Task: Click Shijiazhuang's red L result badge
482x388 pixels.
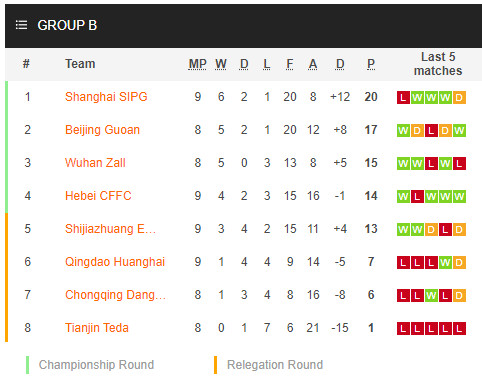Action: 445,230
